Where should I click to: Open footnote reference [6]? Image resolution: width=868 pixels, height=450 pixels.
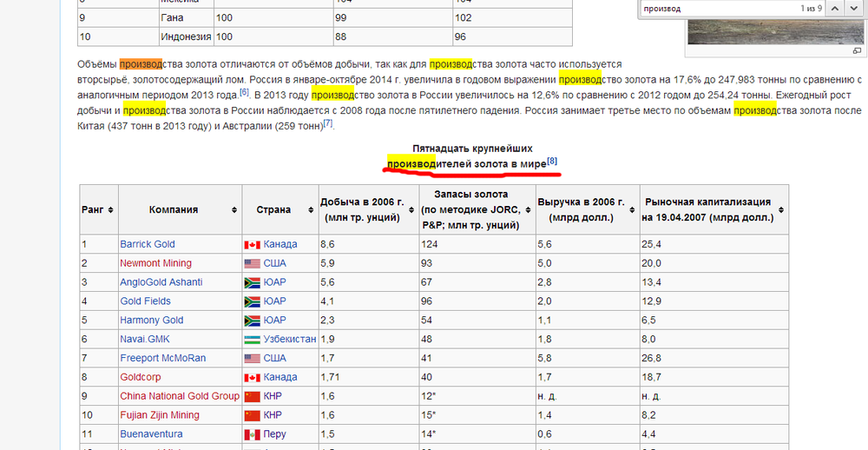[x=244, y=92]
